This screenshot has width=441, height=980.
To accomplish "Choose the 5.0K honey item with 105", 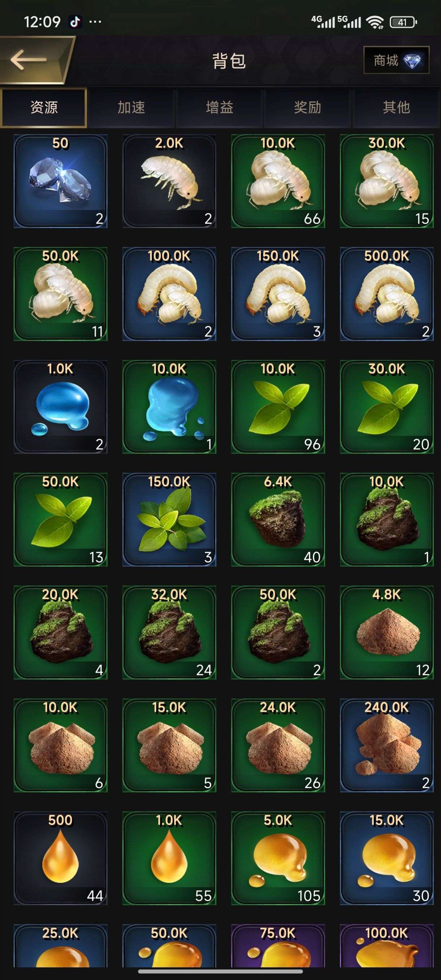I will (x=278, y=858).
